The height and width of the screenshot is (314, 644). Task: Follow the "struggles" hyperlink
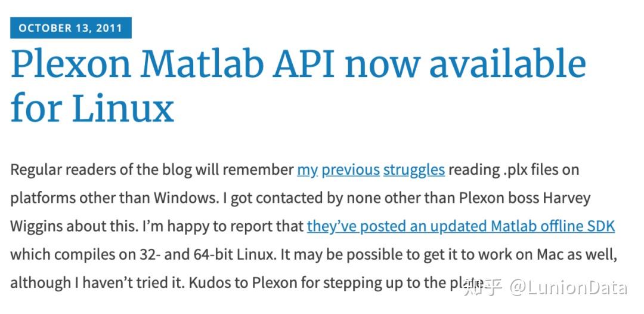click(x=414, y=170)
